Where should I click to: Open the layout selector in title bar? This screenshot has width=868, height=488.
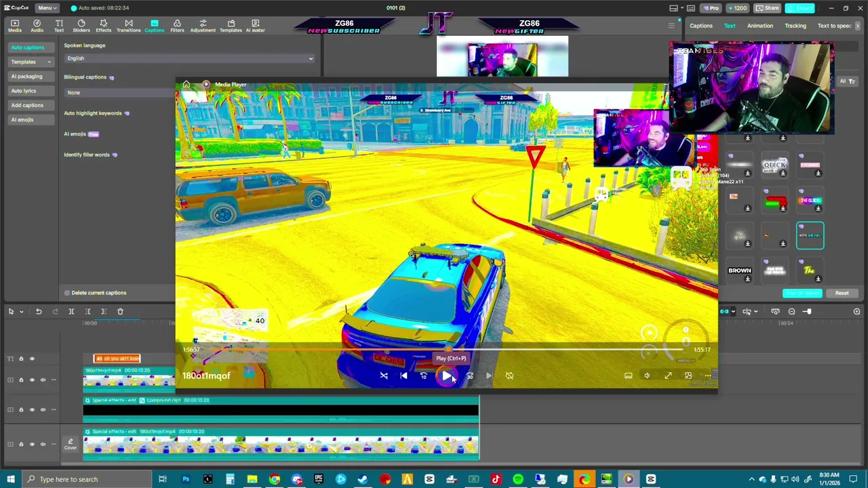click(673, 8)
